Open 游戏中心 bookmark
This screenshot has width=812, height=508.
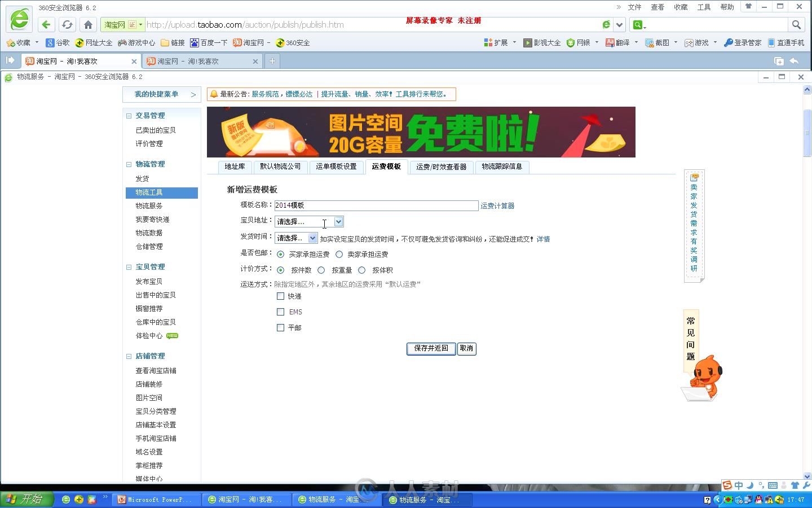tap(136, 43)
